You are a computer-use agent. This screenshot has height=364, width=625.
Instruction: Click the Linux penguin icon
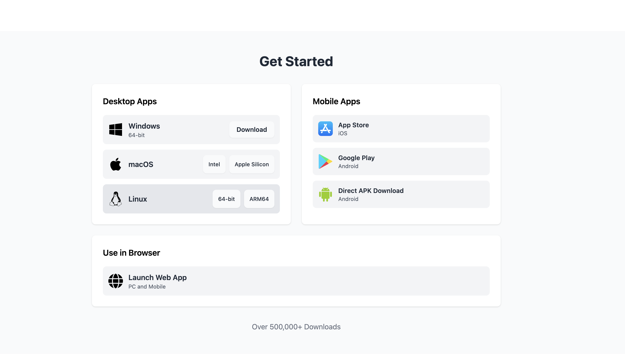tap(116, 199)
